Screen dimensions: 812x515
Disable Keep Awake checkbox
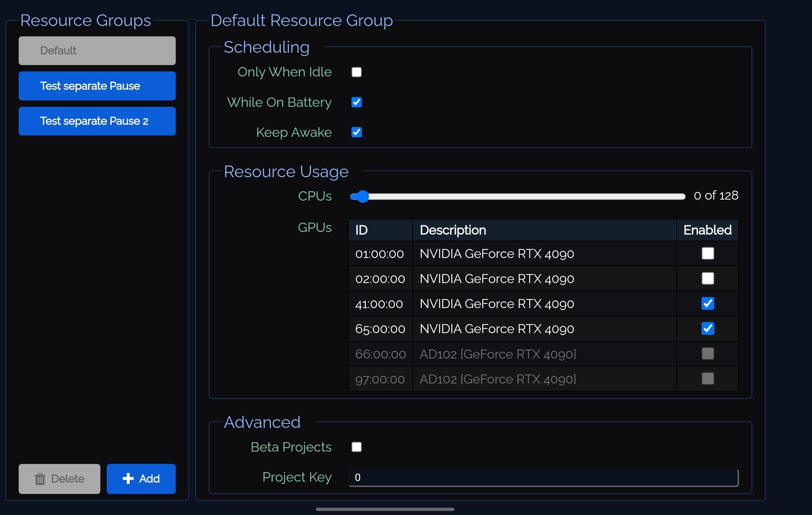(356, 132)
